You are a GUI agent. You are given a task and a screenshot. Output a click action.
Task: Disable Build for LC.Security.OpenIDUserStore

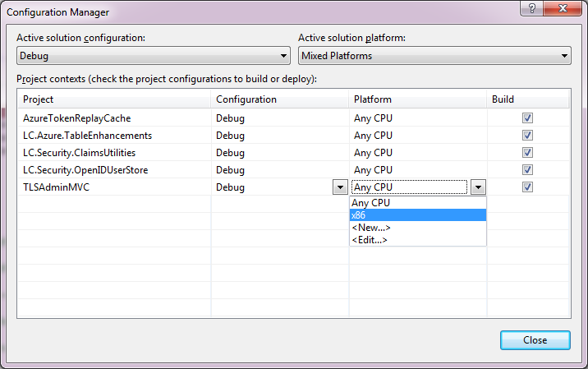coord(527,169)
